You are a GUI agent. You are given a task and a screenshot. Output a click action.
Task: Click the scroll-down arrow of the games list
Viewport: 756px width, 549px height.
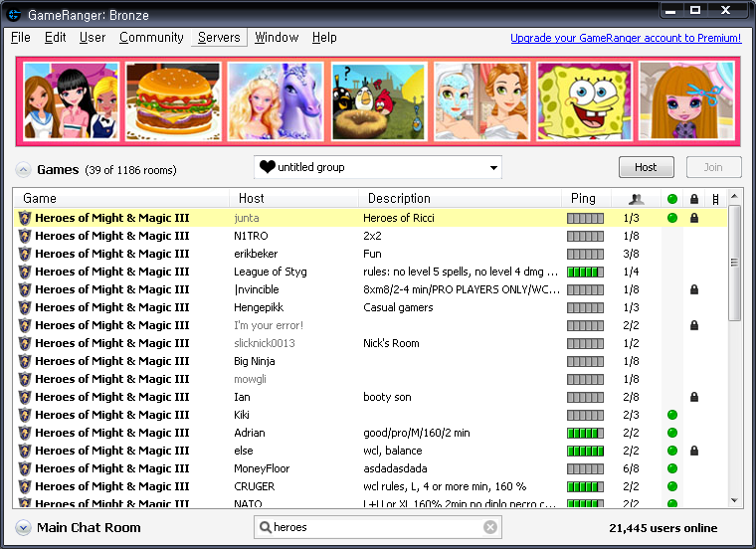[735, 500]
